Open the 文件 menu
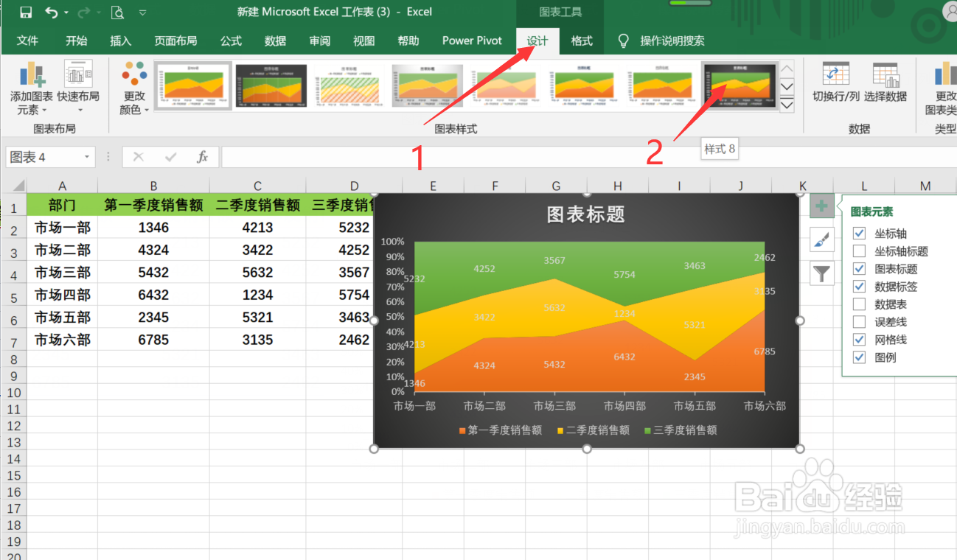The height and width of the screenshot is (560, 957). click(x=27, y=41)
